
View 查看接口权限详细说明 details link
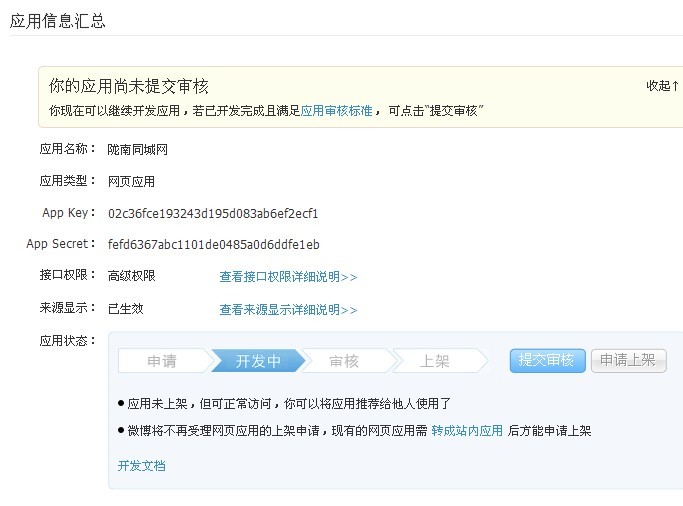tap(288, 277)
